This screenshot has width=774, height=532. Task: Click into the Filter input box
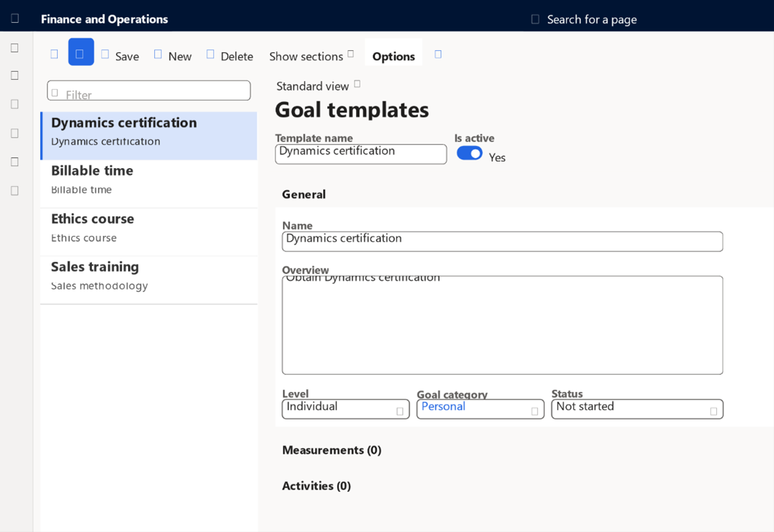tap(149, 90)
